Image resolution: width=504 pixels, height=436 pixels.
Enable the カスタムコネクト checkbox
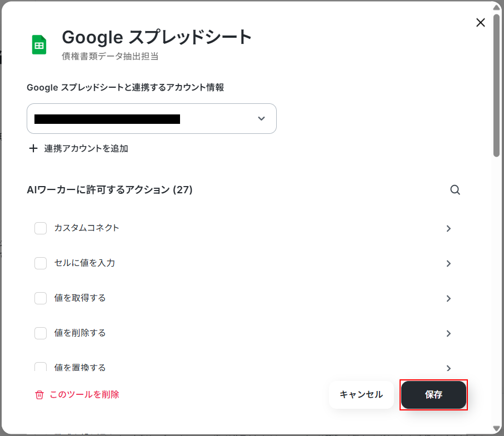click(41, 228)
